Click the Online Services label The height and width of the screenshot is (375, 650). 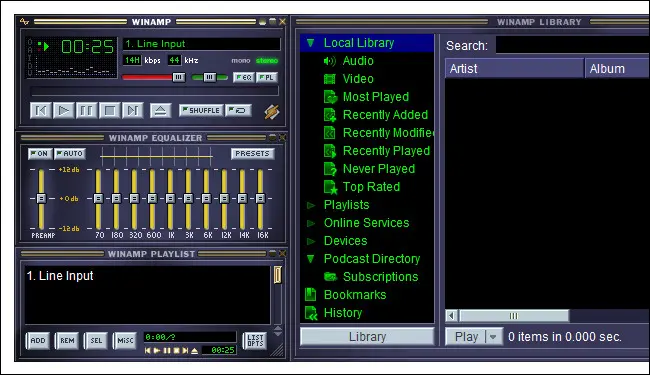click(366, 223)
